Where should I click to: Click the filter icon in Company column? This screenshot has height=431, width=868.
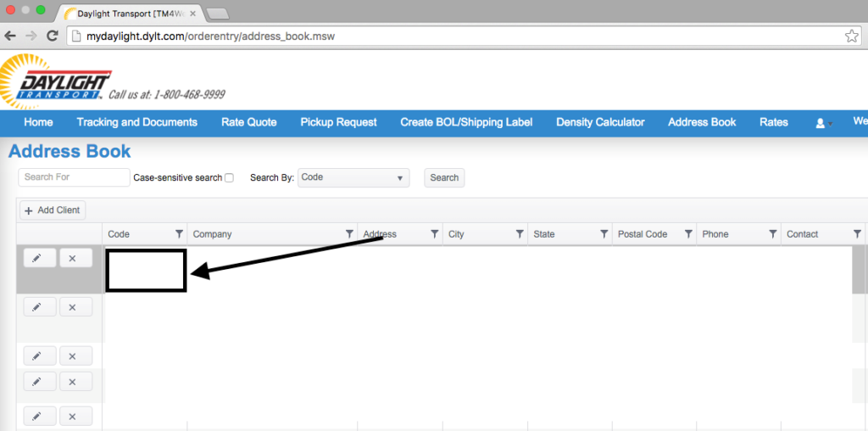pyautogui.click(x=349, y=234)
